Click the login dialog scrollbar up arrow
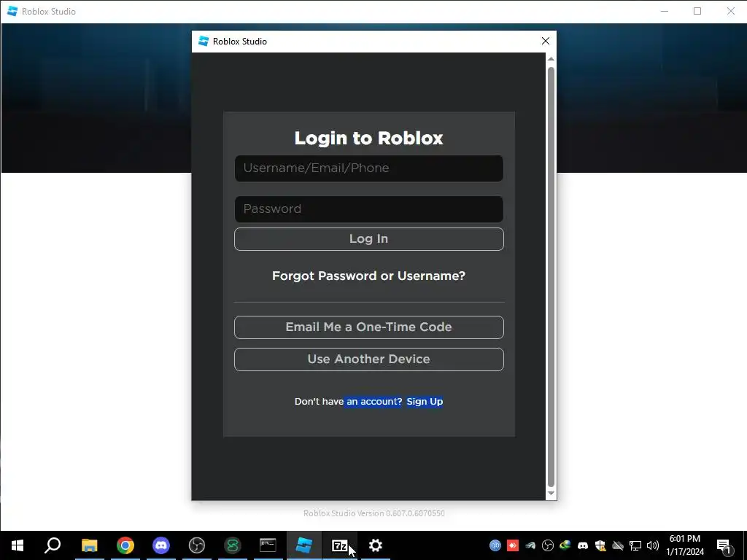The image size is (747, 560). [551, 58]
